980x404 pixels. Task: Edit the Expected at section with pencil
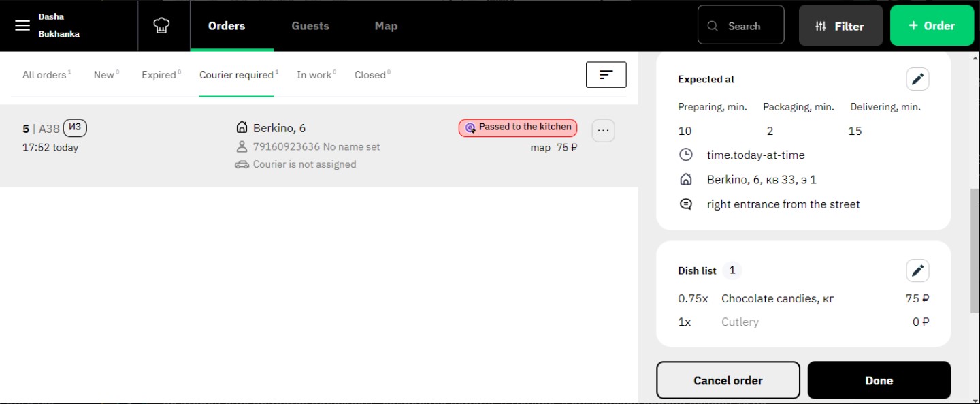pos(917,79)
